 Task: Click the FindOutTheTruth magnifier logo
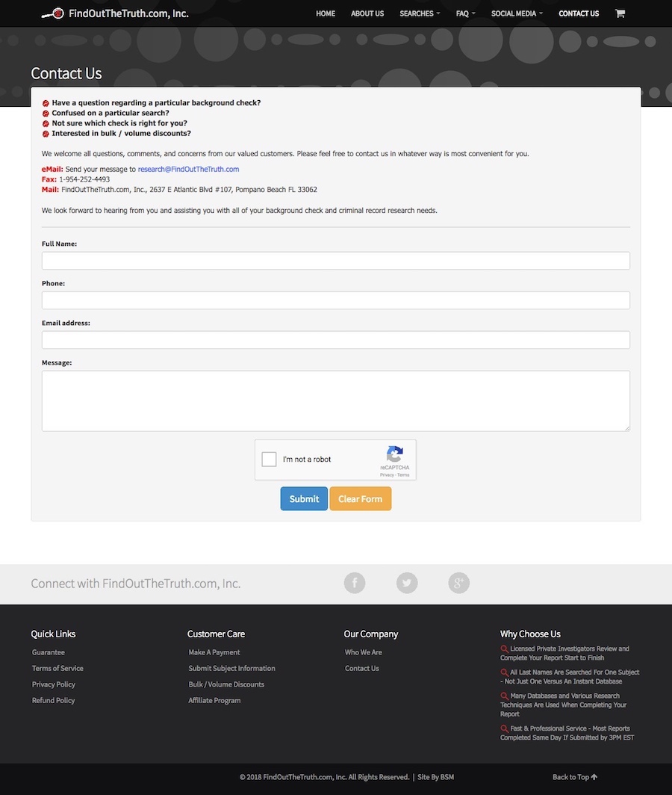(x=53, y=13)
